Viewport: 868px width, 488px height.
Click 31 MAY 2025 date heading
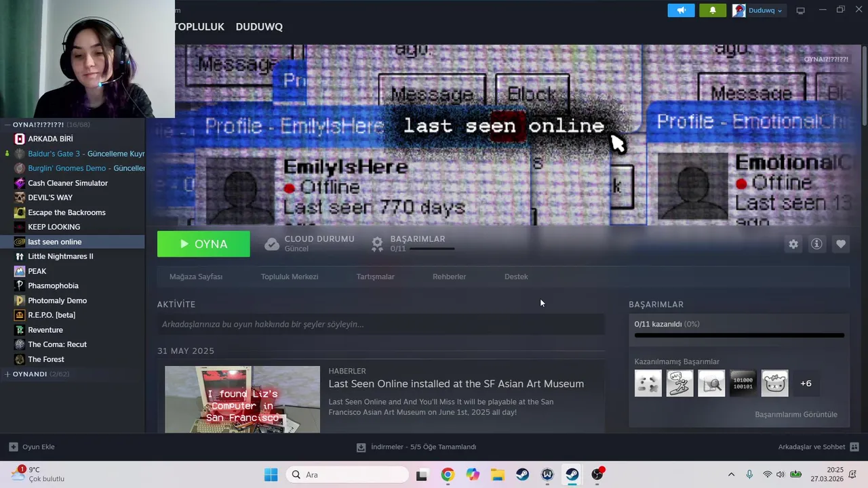[x=186, y=351]
